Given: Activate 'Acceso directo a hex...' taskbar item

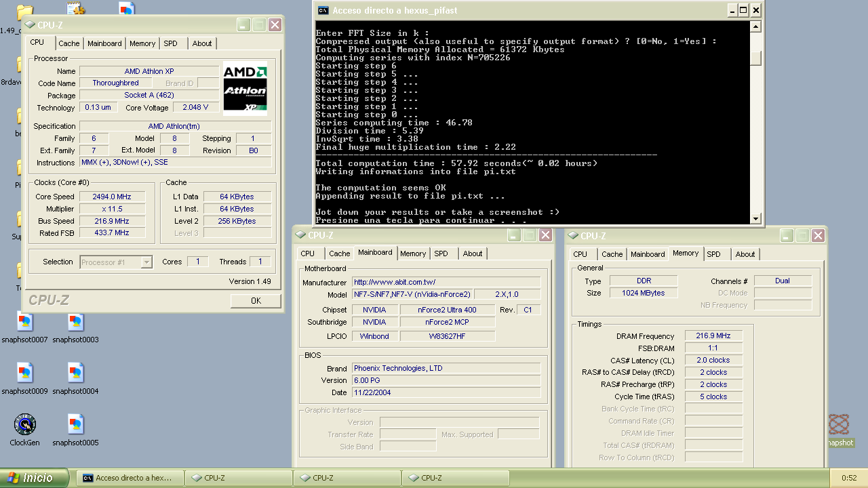Looking at the screenshot, I should pos(129,478).
